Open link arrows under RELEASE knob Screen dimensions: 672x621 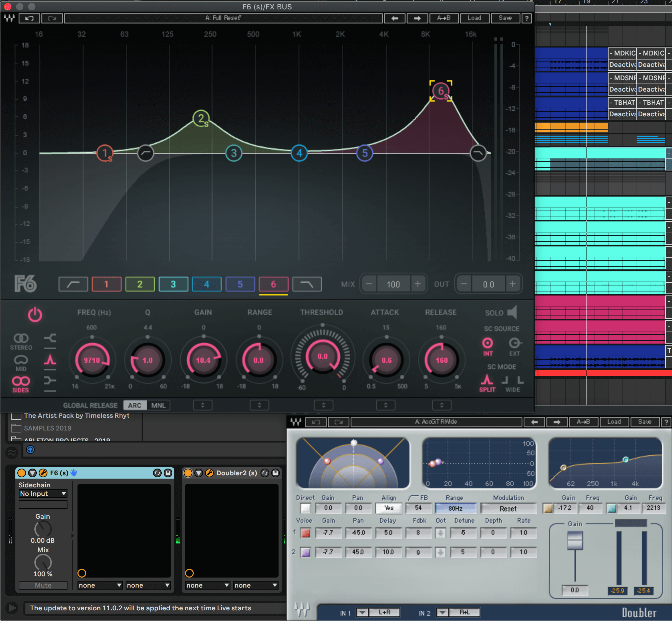tap(442, 405)
